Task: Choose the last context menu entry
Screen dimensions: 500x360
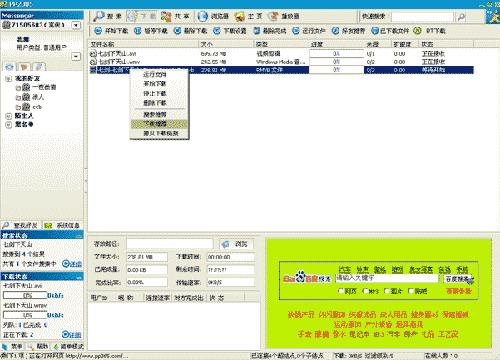Action: pyautogui.click(x=159, y=133)
